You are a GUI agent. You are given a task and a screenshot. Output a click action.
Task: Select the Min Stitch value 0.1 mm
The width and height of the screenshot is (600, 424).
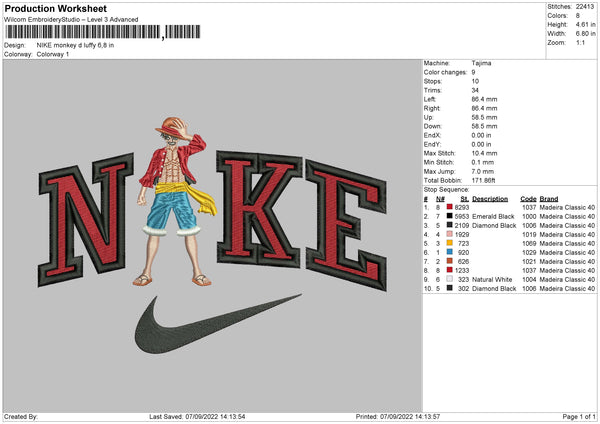[x=483, y=162]
